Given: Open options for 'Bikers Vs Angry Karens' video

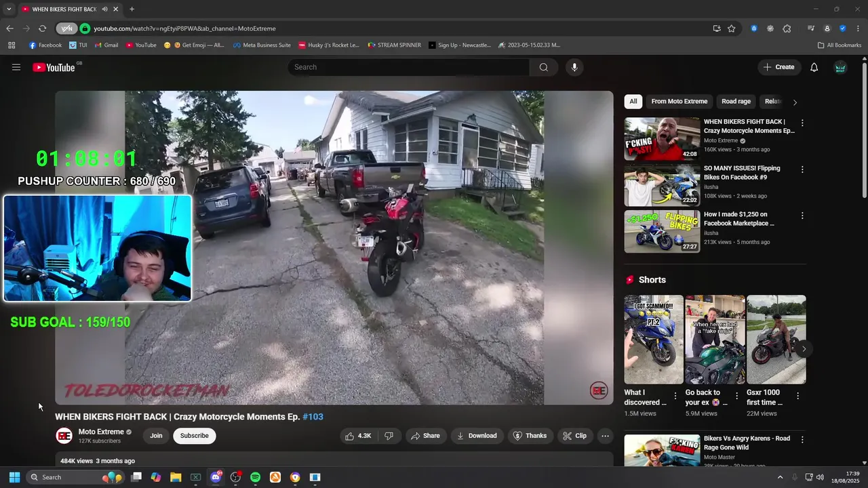Looking at the screenshot, I should pyautogui.click(x=802, y=440).
